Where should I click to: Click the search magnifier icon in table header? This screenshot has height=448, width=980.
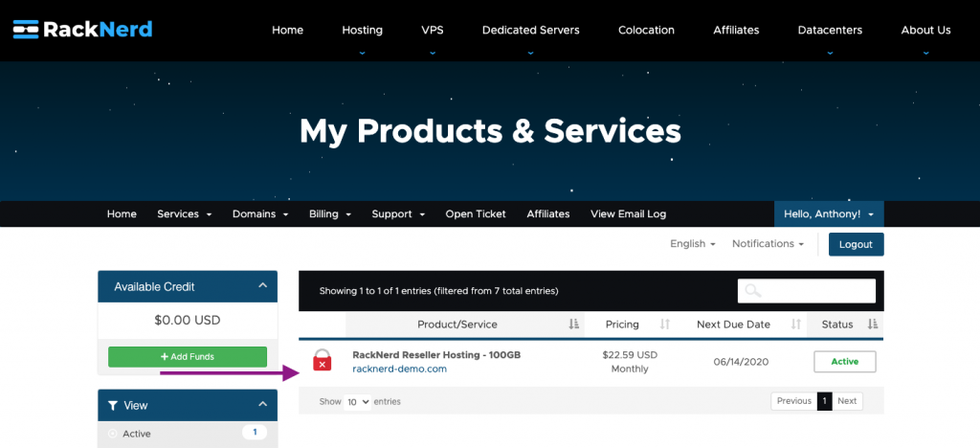pyautogui.click(x=753, y=291)
